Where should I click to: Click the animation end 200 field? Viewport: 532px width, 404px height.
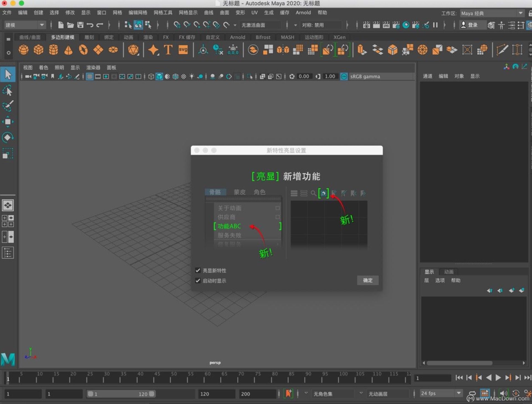[258, 394]
